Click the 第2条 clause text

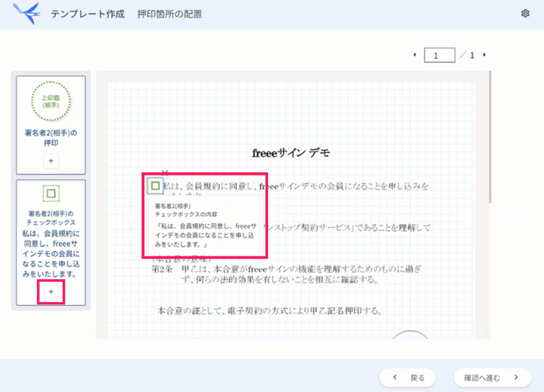point(286,274)
